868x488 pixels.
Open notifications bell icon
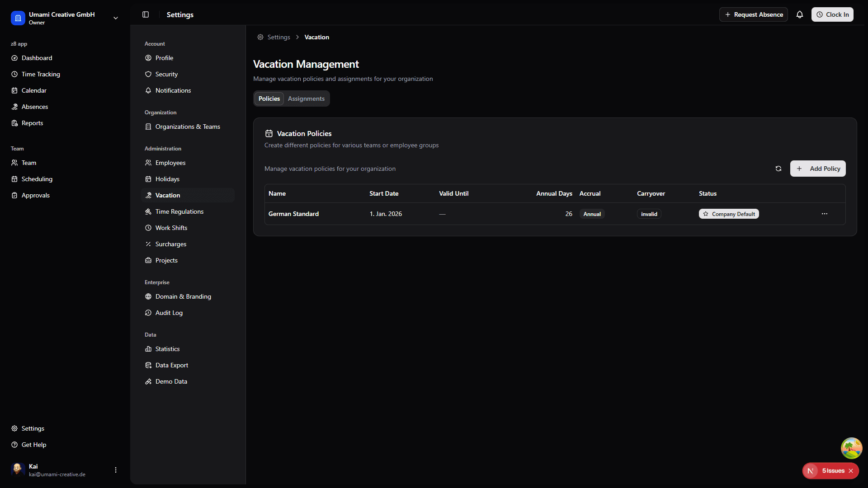coord(800,14)
